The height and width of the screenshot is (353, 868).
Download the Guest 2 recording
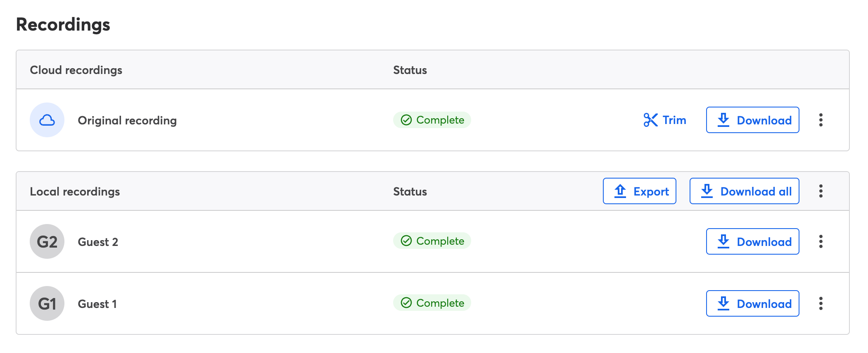752,242
